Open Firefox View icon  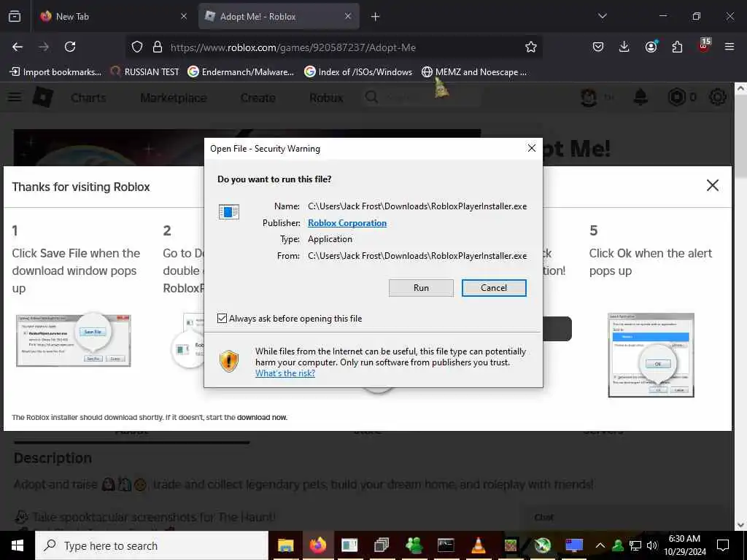pyautogui.click(x=15, y=16)
